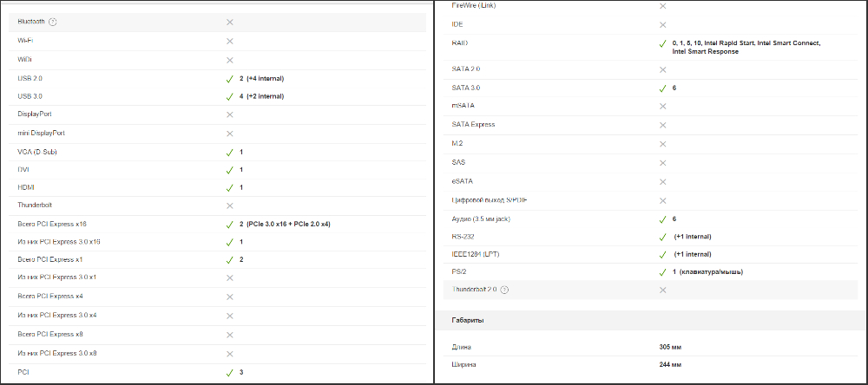Click the green check in the USB 3.0 row

(x=230, y=97)
